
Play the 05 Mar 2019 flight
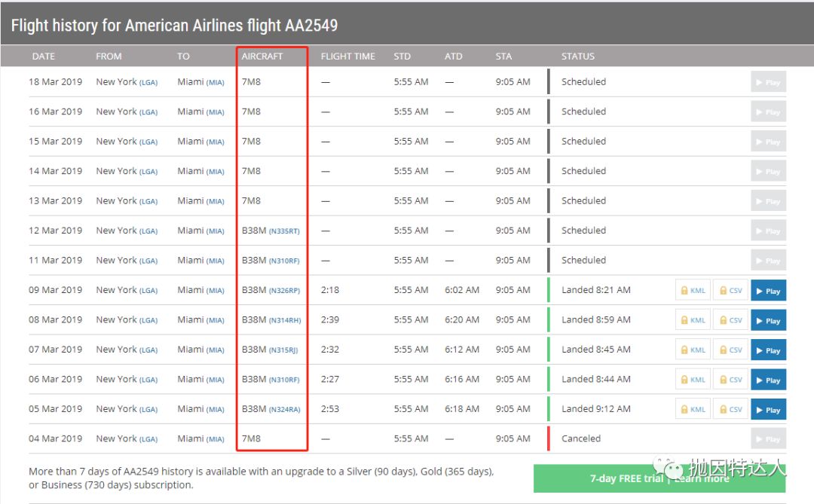[768, 410]
